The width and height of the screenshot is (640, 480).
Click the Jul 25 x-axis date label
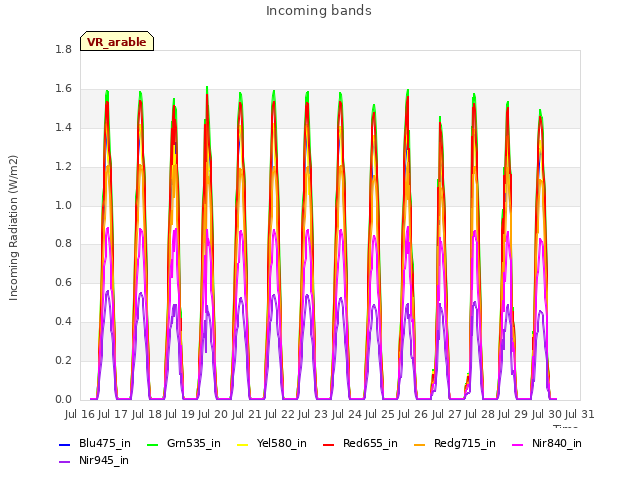pos(380,414)
